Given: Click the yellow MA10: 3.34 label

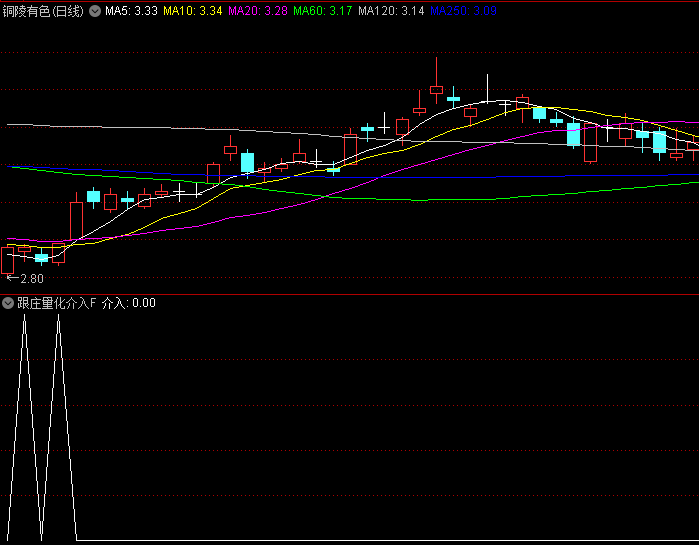Looking at the screenshot, I should tap(193, 11).
